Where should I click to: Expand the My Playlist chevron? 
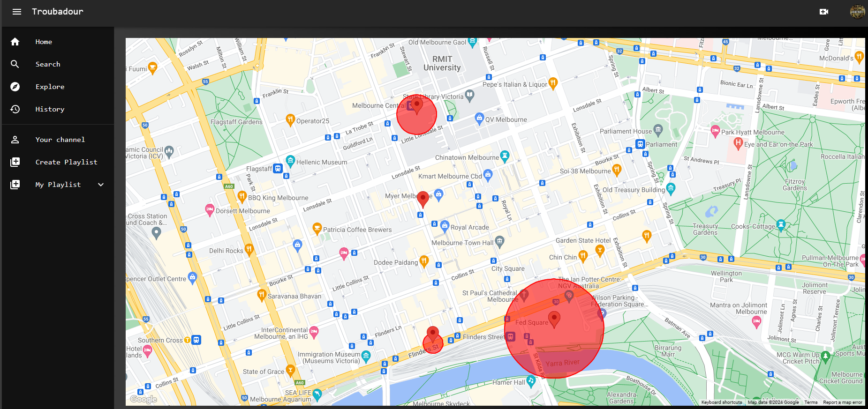(101, 185)
